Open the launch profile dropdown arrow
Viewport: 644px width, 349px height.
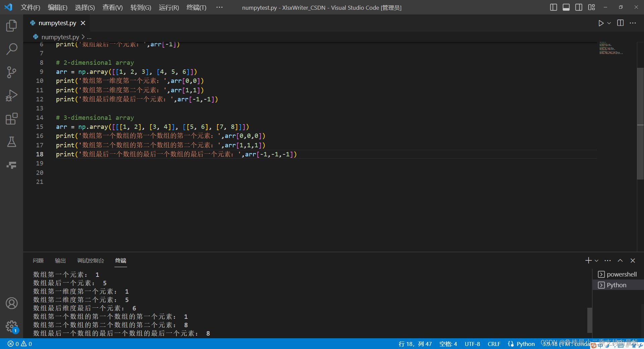point(596,261)
